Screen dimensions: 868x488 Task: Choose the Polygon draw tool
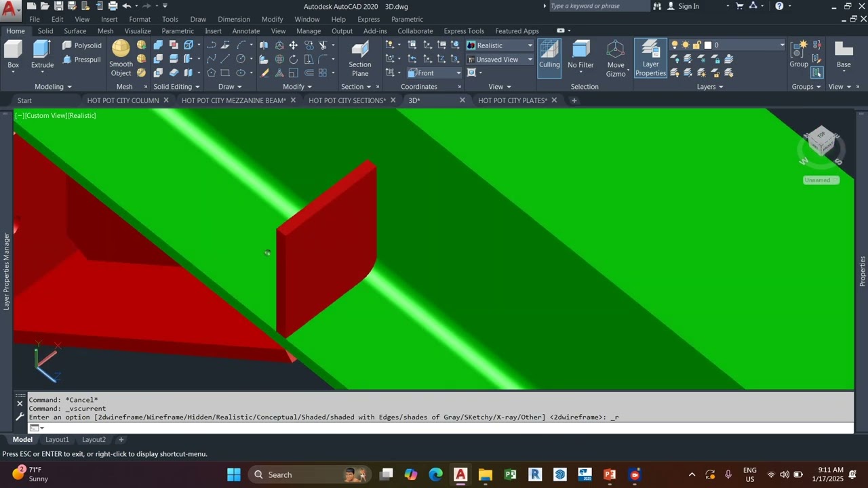point(212,73)
